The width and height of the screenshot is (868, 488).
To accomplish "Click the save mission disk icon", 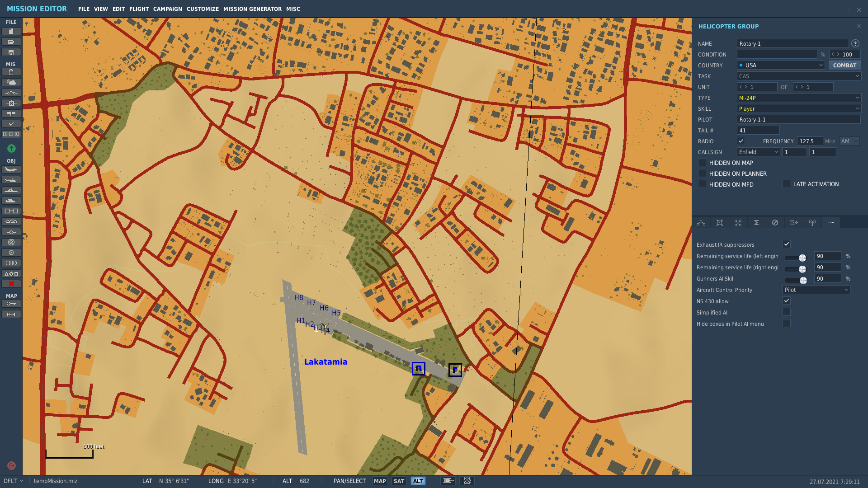I will 11,52.
